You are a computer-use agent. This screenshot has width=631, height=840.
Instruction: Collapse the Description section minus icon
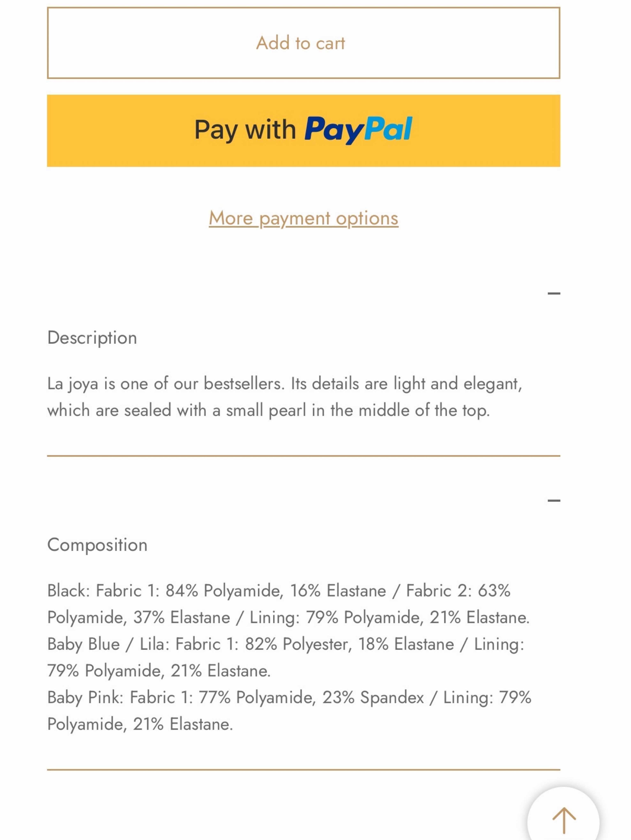pyautogui.click(x=554, y=293)
